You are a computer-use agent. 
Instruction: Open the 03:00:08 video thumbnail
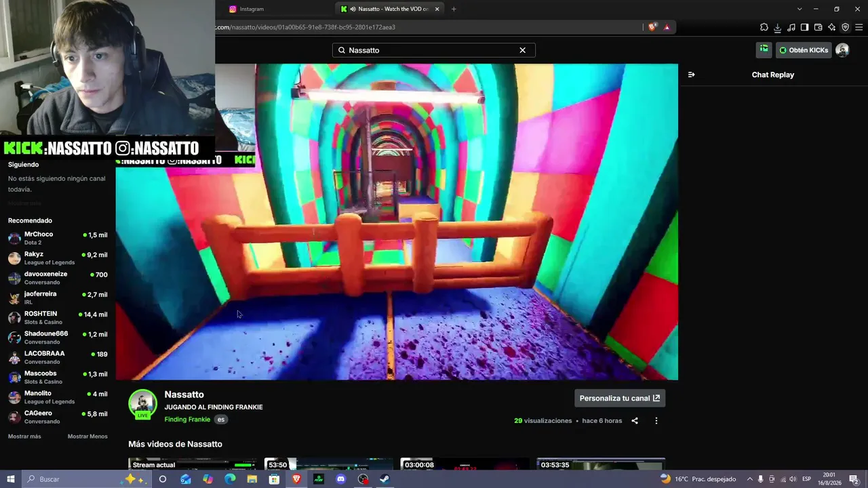click(465, 464)
